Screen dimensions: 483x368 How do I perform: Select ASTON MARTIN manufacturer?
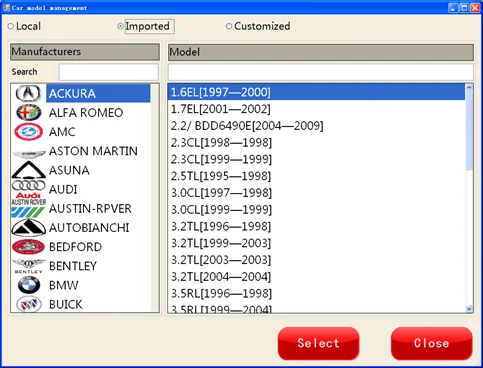tap(93, 151)
